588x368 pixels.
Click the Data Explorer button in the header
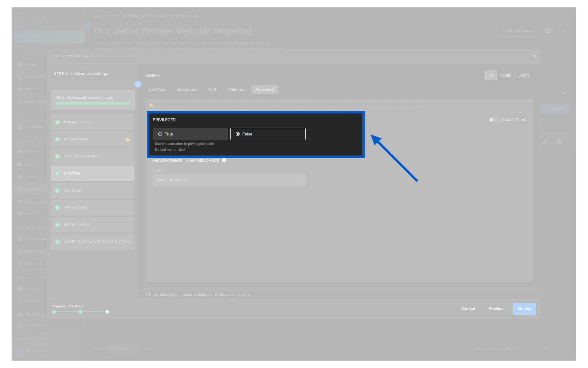click(517, 31)
